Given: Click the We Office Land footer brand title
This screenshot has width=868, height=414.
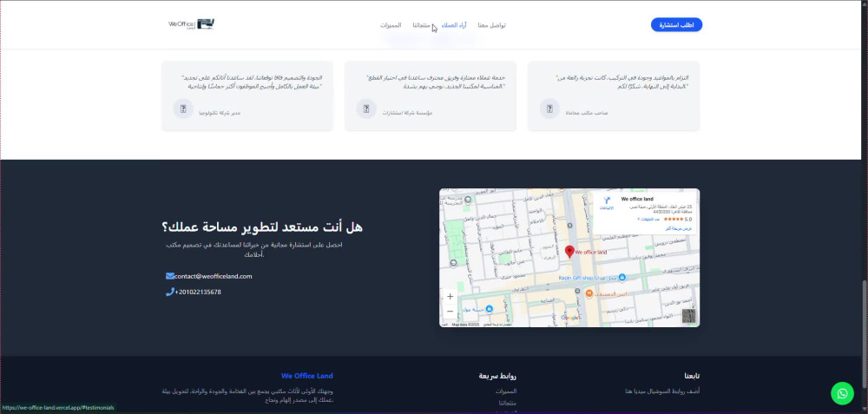Looking at the screenshot, I should click(x=306, y=376).
